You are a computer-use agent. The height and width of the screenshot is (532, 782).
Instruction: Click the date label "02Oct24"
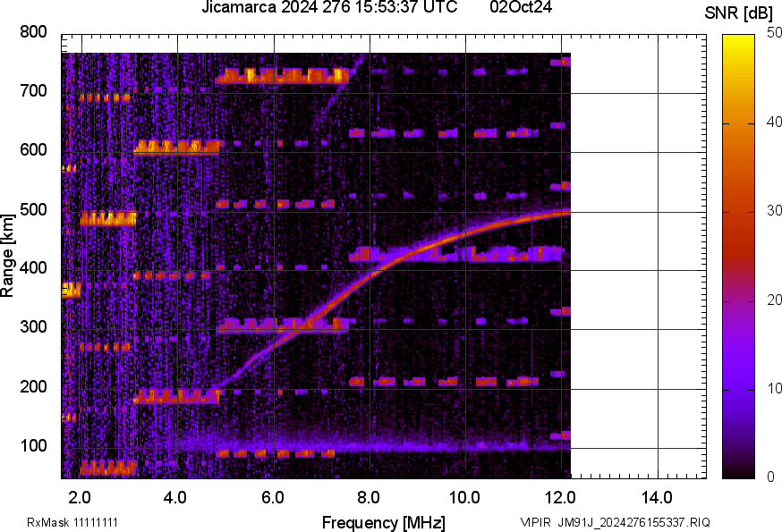coord(521,7)
